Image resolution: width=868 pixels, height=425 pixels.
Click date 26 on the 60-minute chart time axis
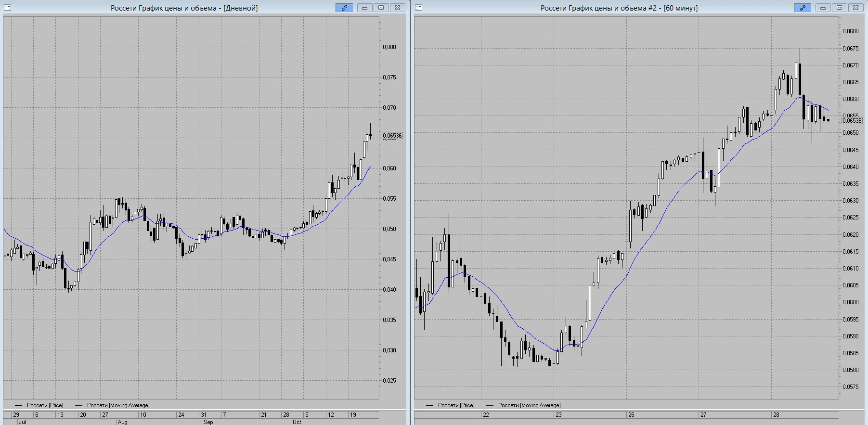[631, 415]
